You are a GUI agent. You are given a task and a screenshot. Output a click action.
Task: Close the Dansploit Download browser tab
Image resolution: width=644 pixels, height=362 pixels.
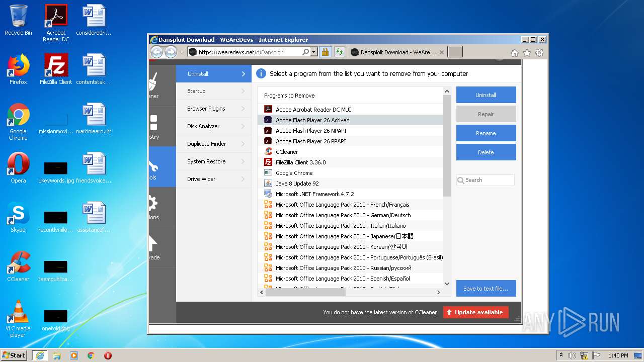[442, 52]
